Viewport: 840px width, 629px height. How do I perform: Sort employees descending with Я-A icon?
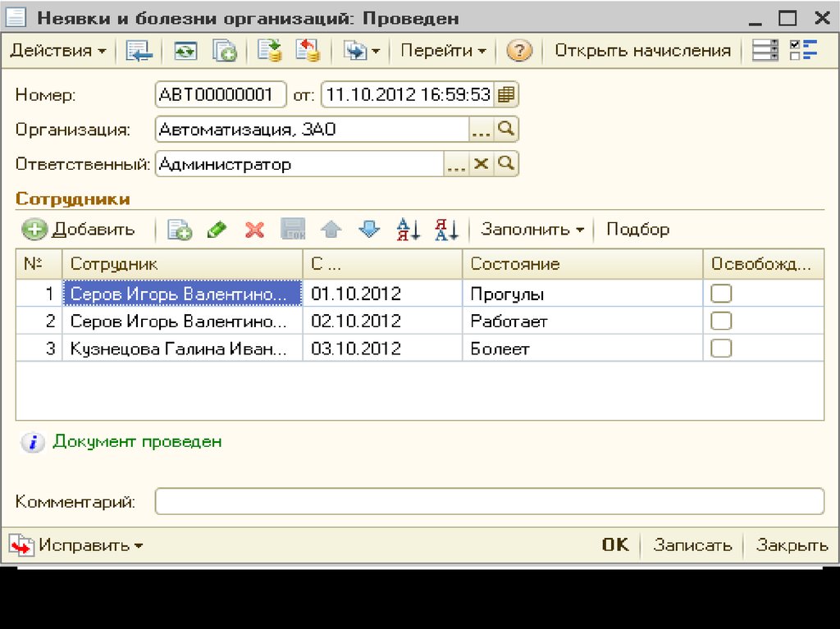[446, 230]
